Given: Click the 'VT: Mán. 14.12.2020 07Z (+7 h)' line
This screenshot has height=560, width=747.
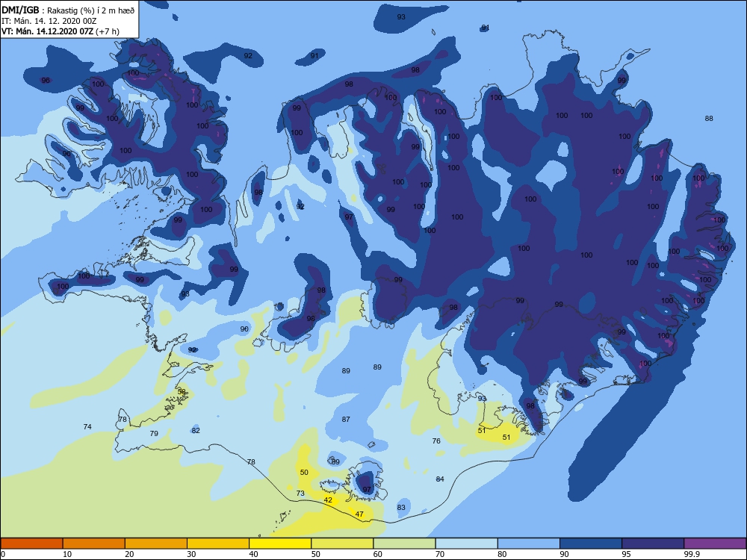Looking at the screenshot, I should [x=61, y=31].
